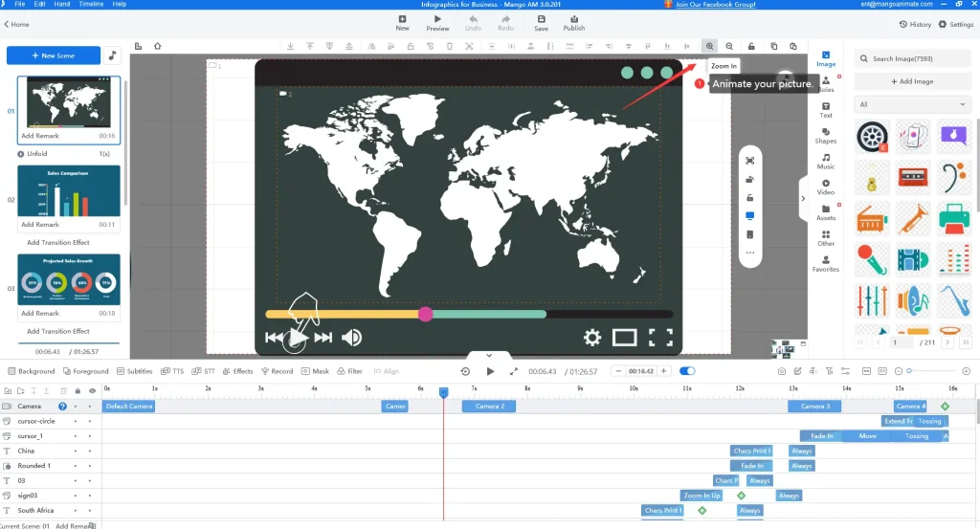Screen dimensions: 980x529
Task: Open the Roles panel in sidebar
Action: coord(826,84)
